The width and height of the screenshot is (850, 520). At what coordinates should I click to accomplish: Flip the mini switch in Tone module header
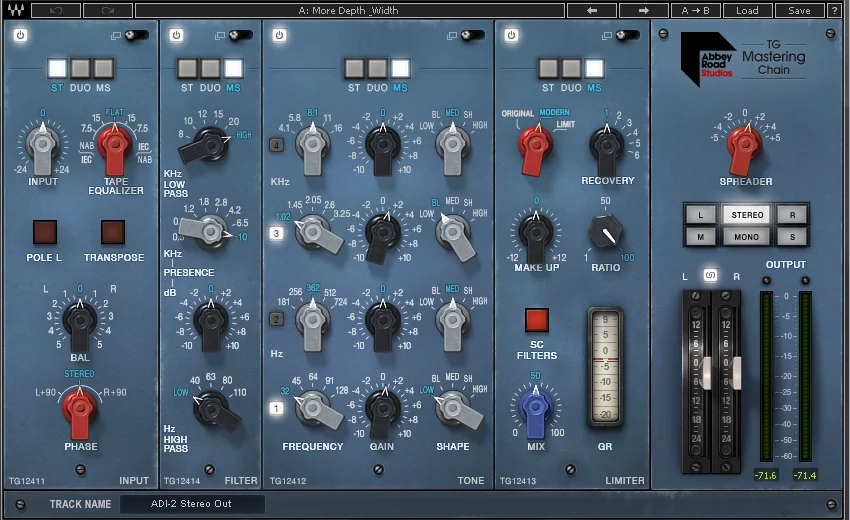click(x=472, y=35)
